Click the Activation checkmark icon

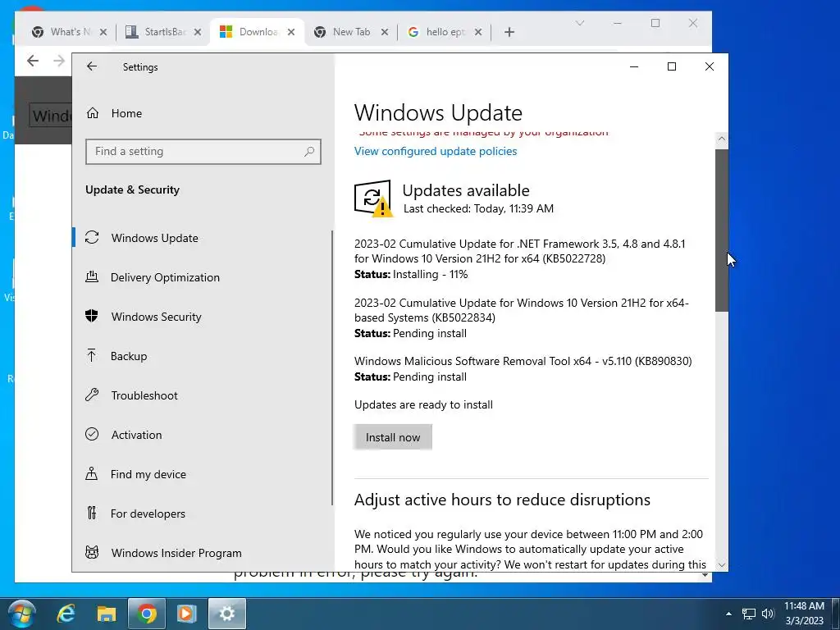[92, 434]
